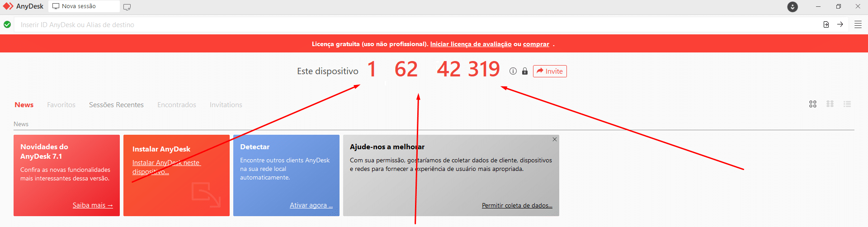This screenshot has height=227, width=868.
Task: Restore down the AnyDesk window
Action: [839, 6]
